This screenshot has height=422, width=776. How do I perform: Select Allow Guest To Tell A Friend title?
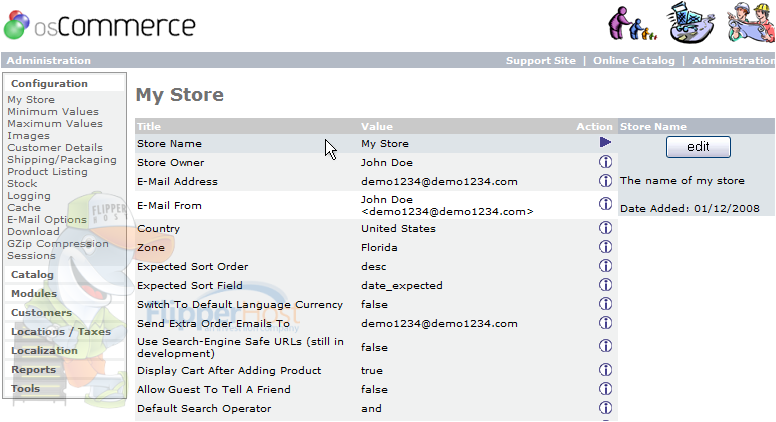214,389
